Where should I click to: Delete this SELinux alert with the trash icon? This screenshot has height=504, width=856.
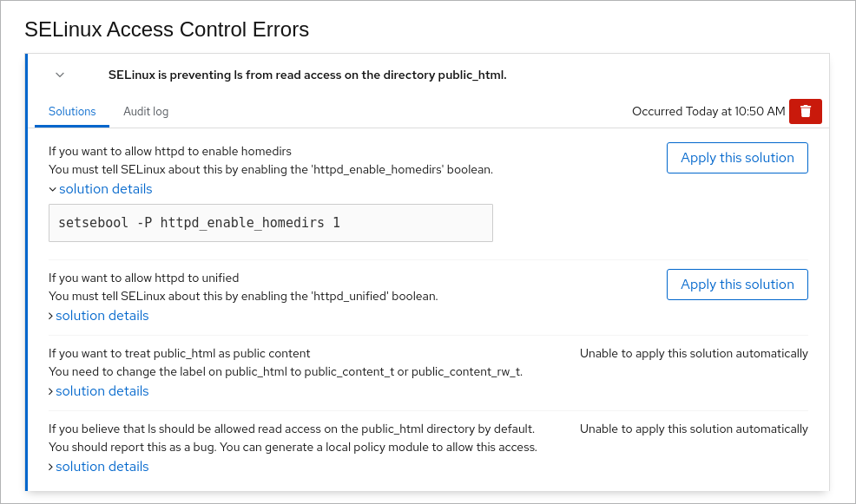[805, 111]
